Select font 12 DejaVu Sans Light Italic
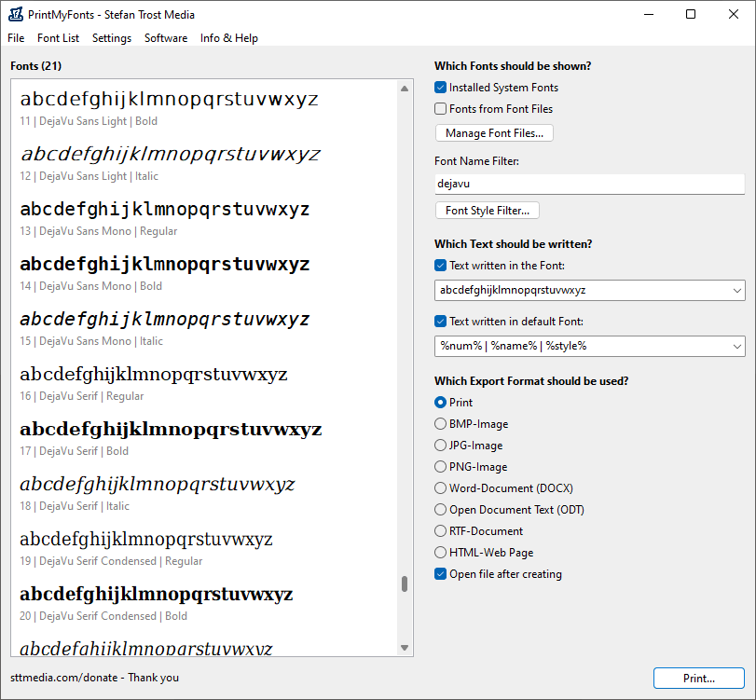Image resolution: width=756 pixels, height=700 pixels. pos(204,162)
